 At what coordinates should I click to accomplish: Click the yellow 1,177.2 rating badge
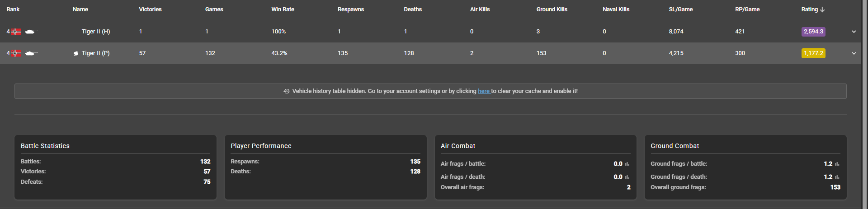[813, 53]
